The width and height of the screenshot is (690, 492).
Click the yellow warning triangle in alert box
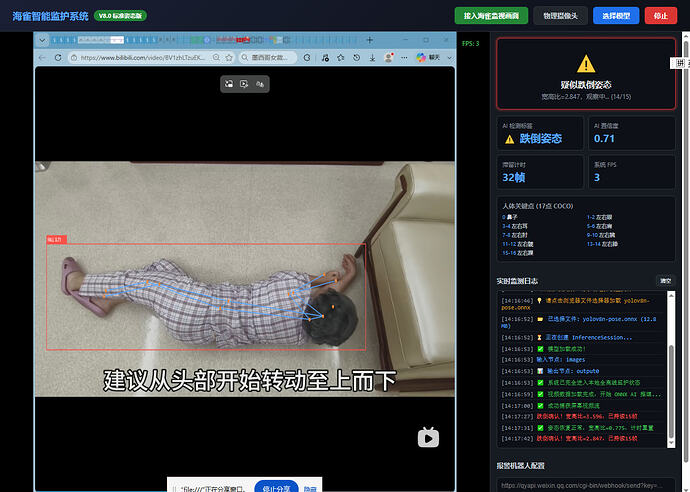586,64
